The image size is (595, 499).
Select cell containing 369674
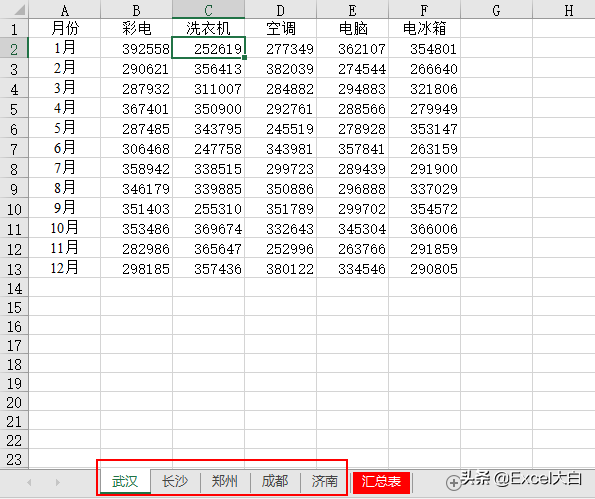point(208,229)
